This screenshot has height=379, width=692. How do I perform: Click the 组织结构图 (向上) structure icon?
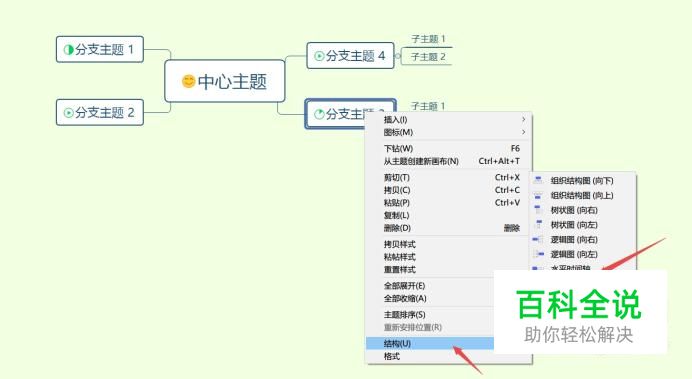[538, 195]
